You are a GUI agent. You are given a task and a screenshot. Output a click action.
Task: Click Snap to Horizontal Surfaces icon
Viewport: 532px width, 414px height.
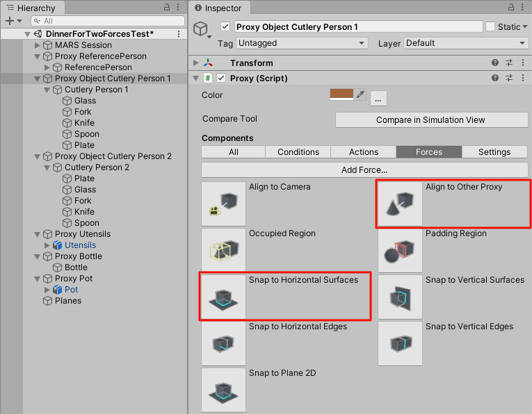(223, 297)
